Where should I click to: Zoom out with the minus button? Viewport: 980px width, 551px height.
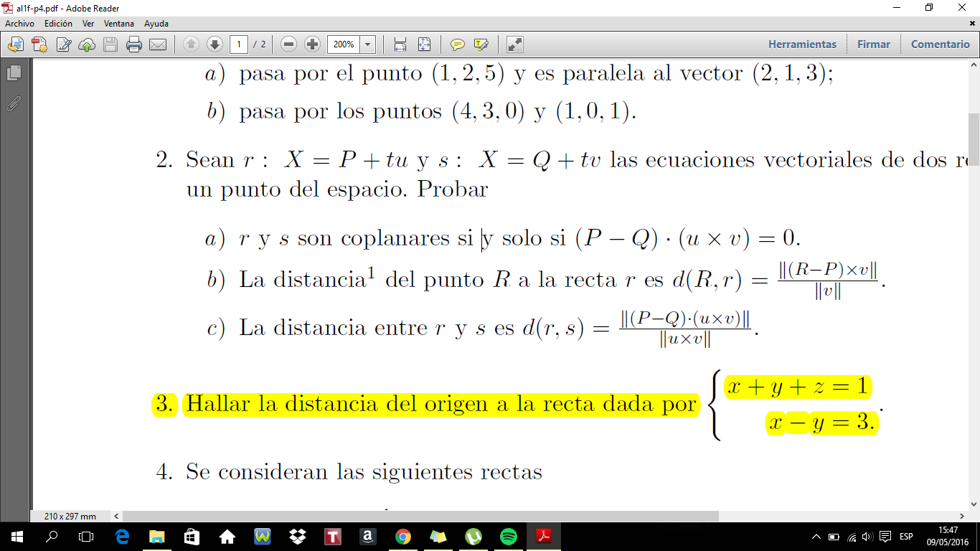tap(289, 44)
